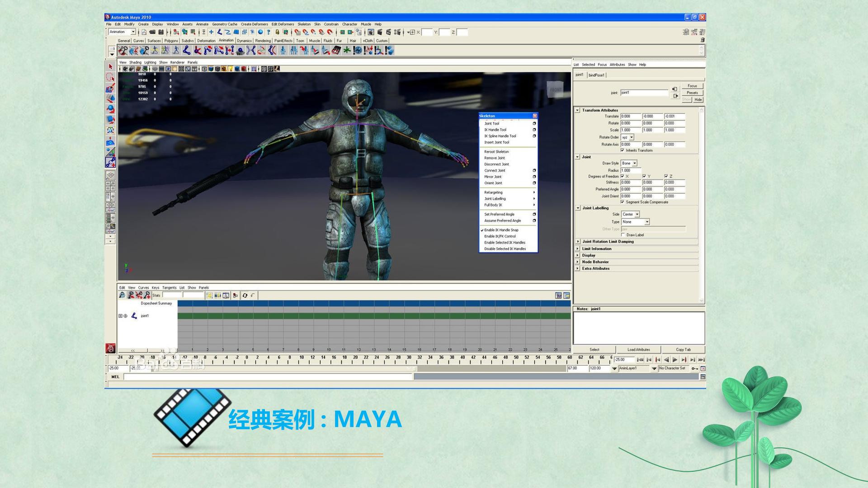Screen dimensions: 868x488
Task: Click the time slider at frame 20
Action: click(355, 359)
